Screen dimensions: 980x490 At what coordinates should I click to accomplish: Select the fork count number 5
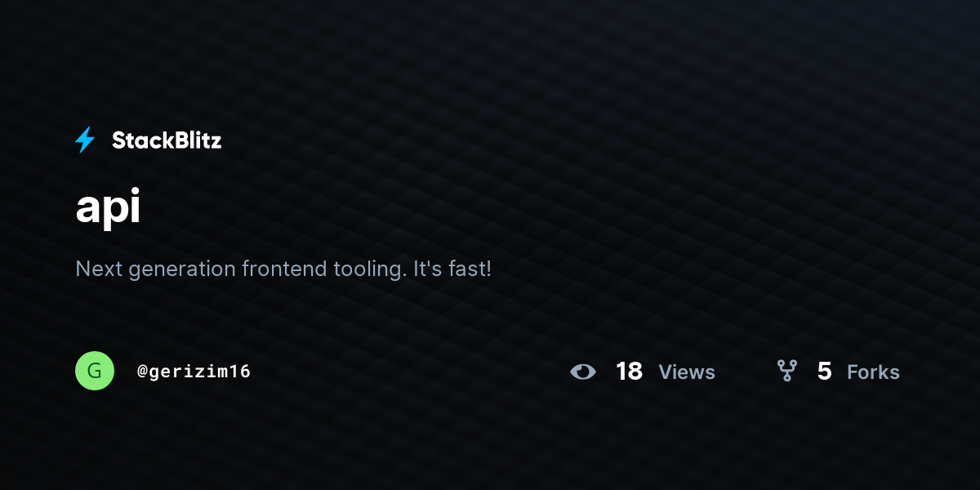click(824, 372)
